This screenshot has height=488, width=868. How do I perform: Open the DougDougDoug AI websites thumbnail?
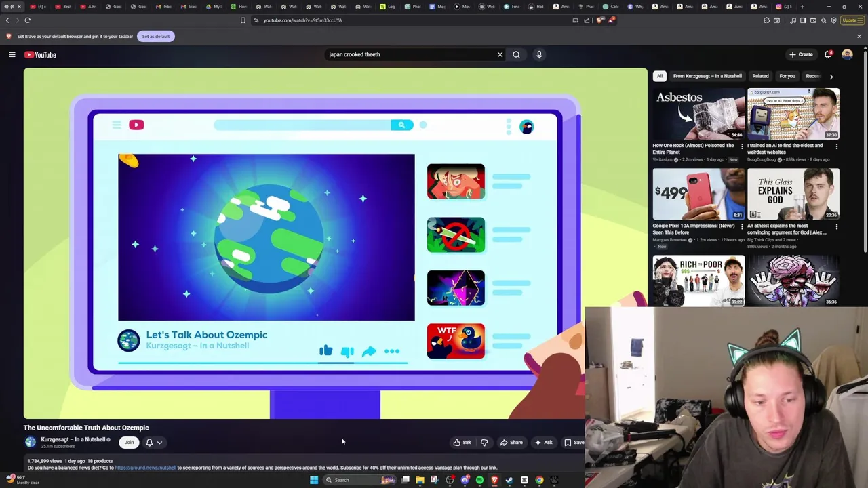coord(793,114)
